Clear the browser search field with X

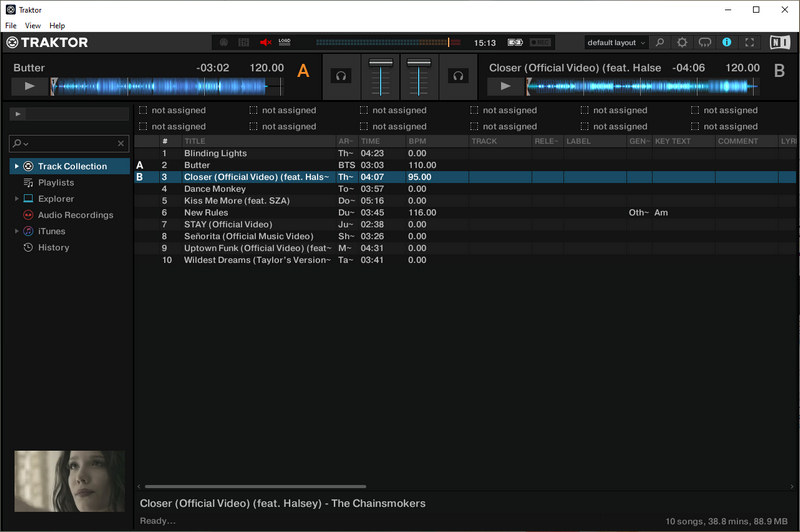121,143
